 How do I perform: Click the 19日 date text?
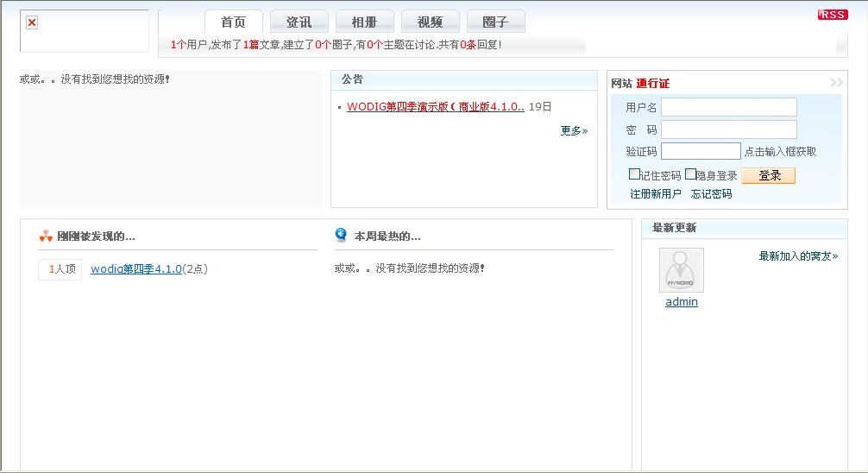click(x=540, y=107)
